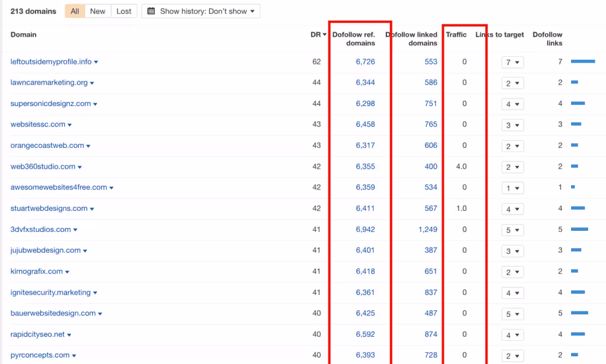Viewport: 606px width, 364px height.
Task: Open links to target dropdown for bauerwebsitedesign.com
Action: point(512,314)
